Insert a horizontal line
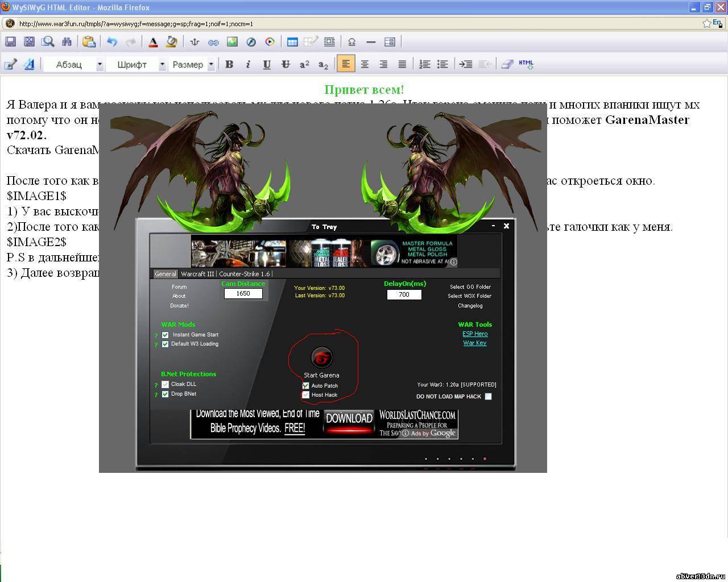Image resolution: width=728 pixels, height=582 pixels. [x=371, y=41]
